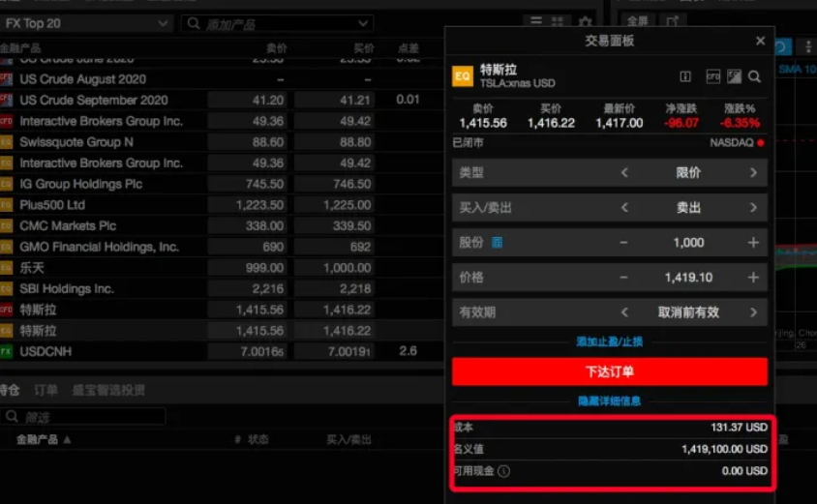
Task: Place the order with red button
Action: point(610,371)
